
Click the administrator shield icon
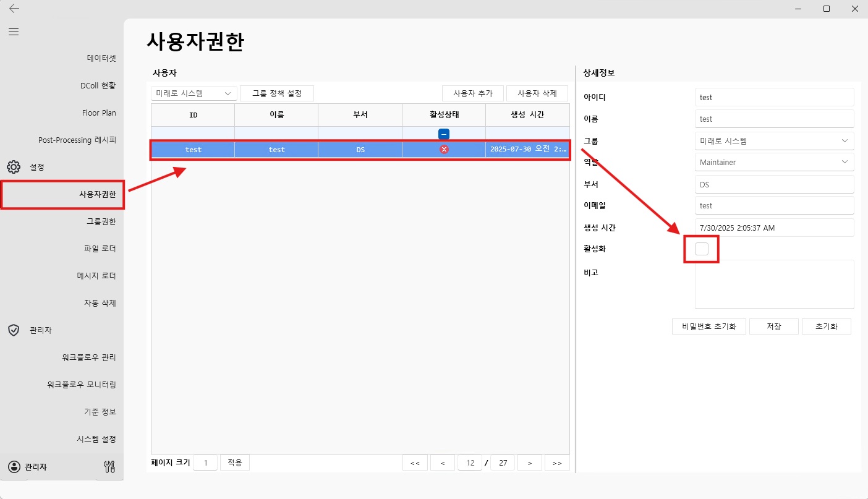click(14, 330)
